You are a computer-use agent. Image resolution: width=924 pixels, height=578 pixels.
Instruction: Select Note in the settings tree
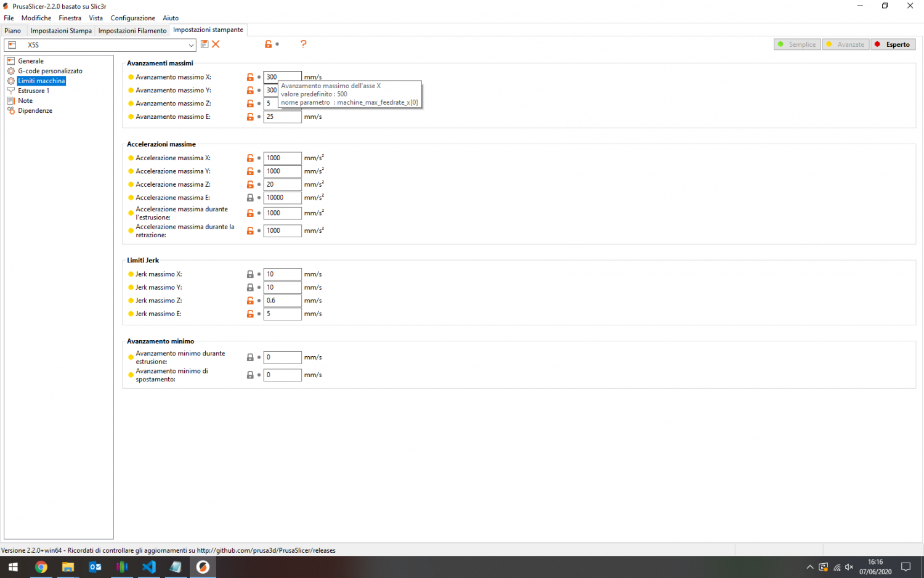pos(25,100)
